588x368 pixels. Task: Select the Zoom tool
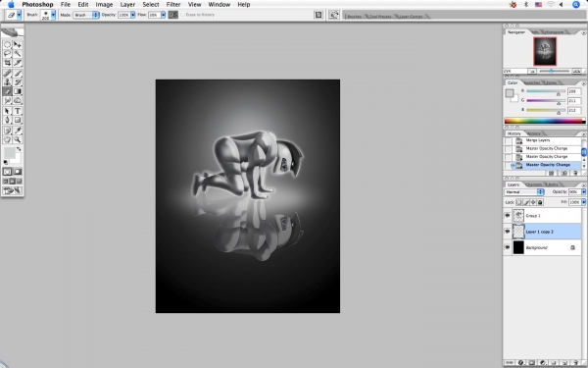tap(18, 139)
